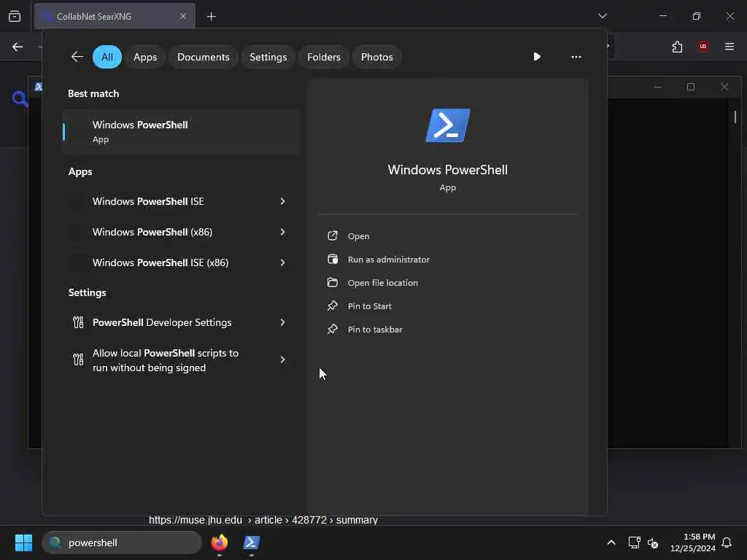Viewport: 747px width, 560px height.
Task: Click the network status tray icon
Action: click(x=634, y=542)
